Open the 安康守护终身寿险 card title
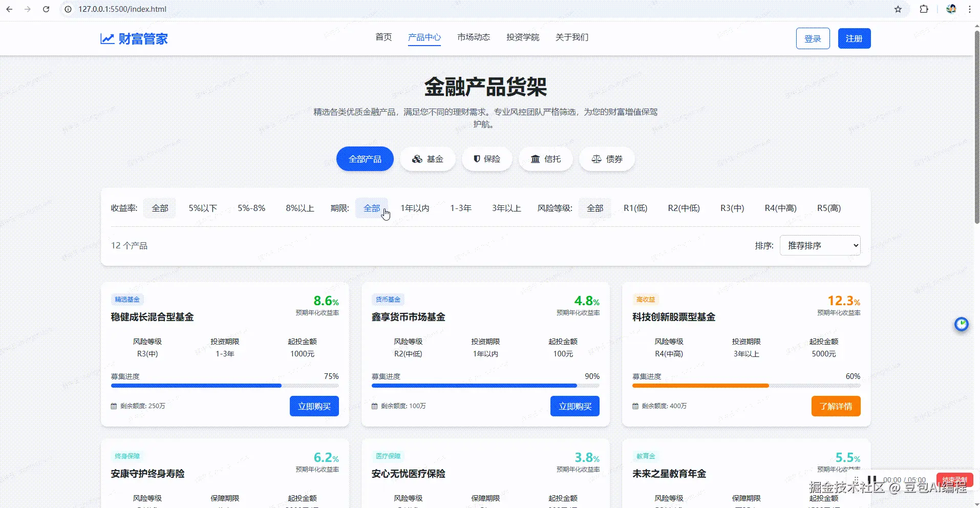Image resolution: width=980 pixels, height=508 pixels. 147,474
